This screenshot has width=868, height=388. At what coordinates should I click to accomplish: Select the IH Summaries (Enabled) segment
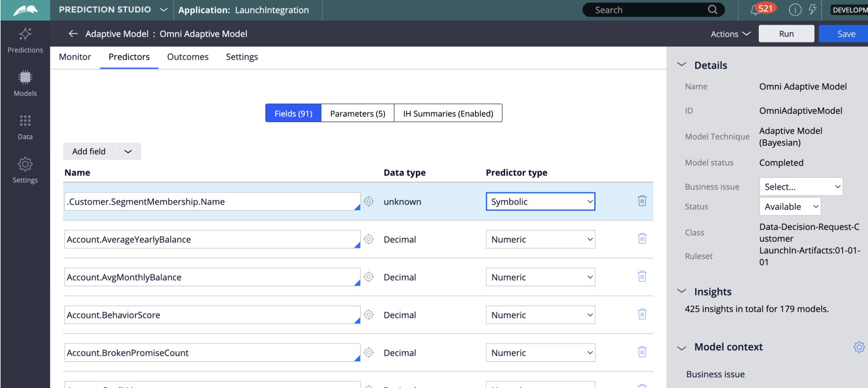coord(448,113)
